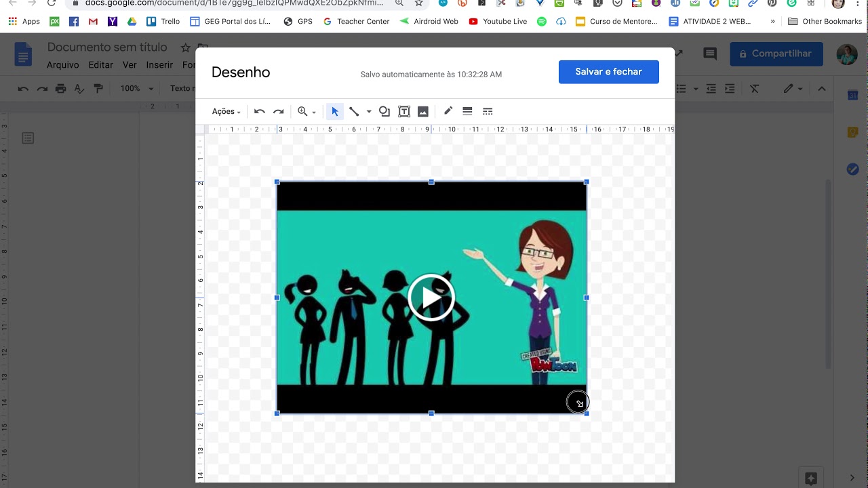The image size is (868, 488).
Task: Open the GEG Portal dos Lí... bookmark
Action: [230, 22]
